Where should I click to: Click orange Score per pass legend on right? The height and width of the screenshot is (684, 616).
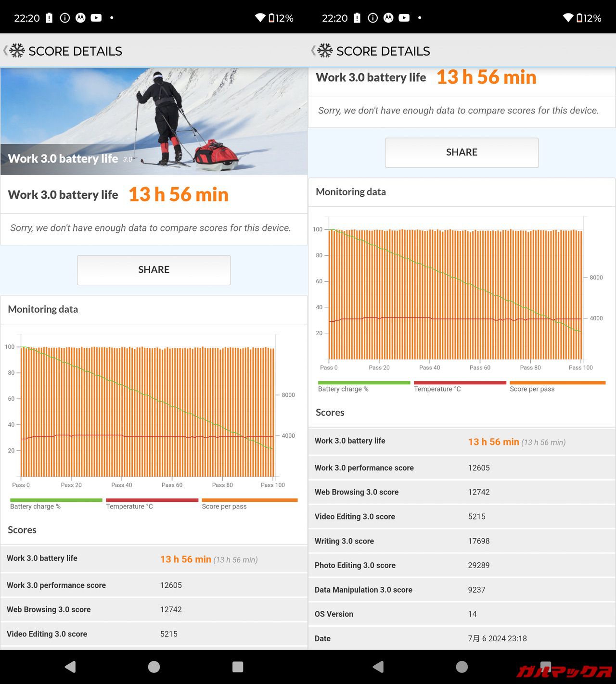557,383
